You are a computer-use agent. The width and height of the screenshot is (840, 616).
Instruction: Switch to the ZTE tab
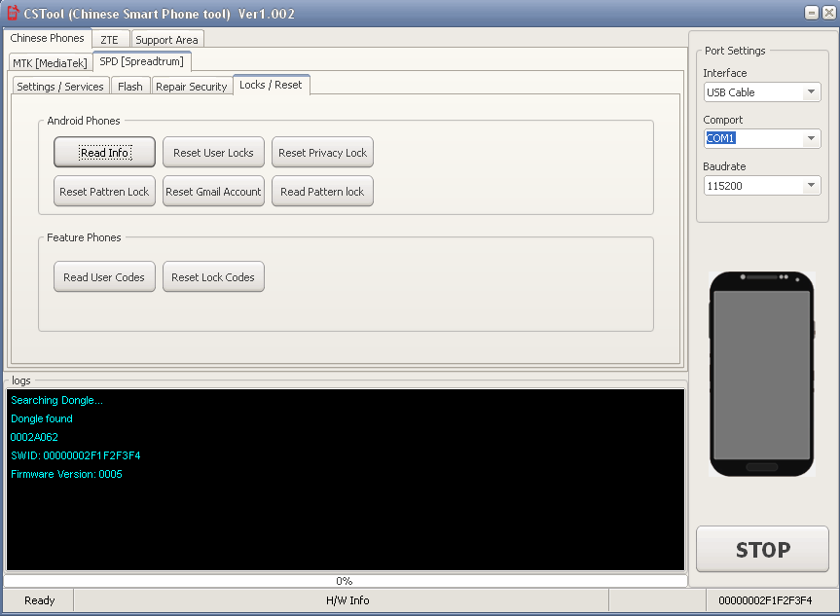[109, 40]
